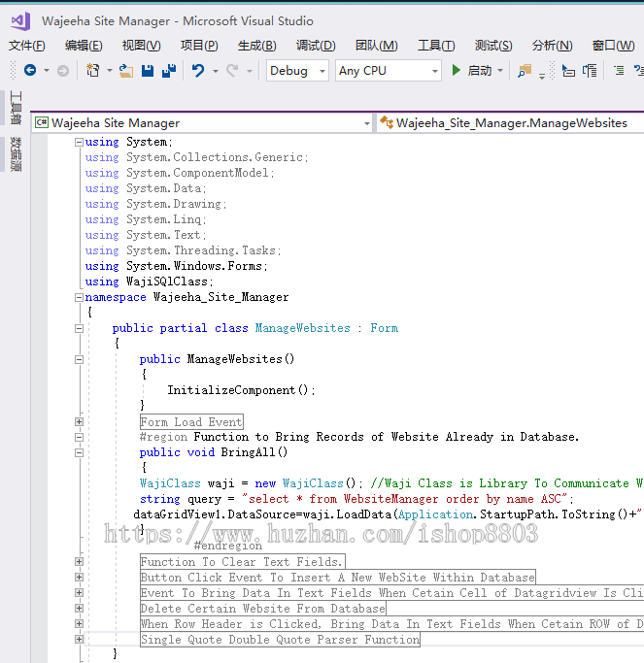
Task: Open the 编辑(E) menu
Action: (x=84, y=46)
